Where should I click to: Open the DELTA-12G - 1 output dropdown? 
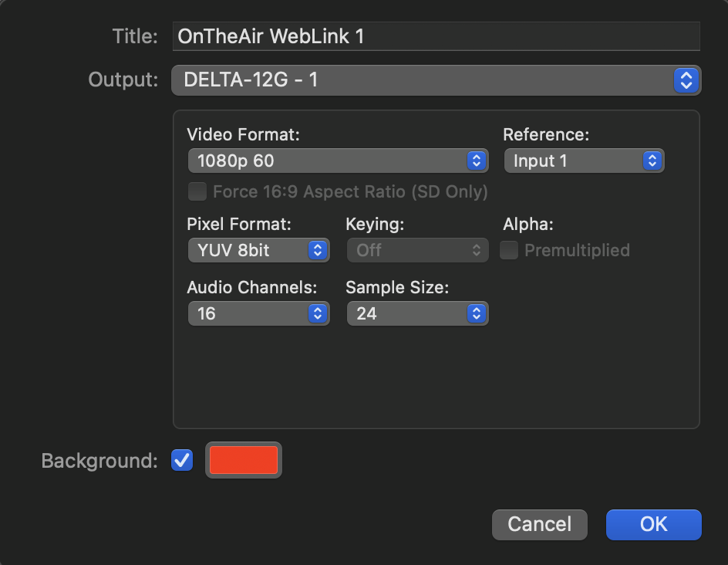[x=436, y=80]
